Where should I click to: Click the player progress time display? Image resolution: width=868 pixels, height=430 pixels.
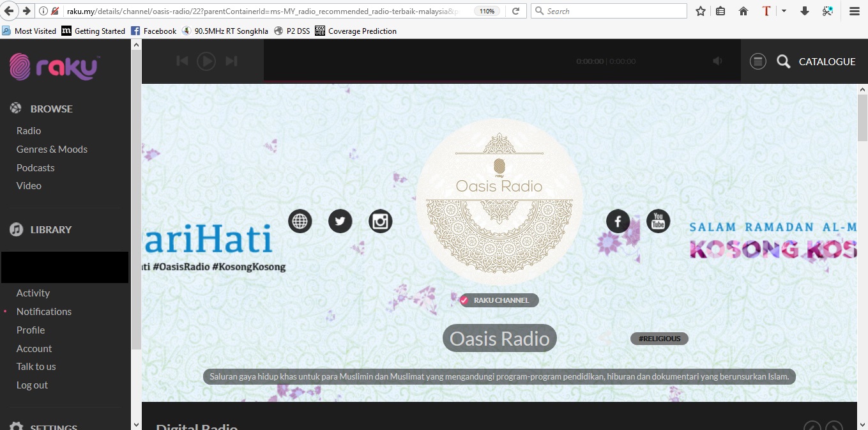[605, 61]
